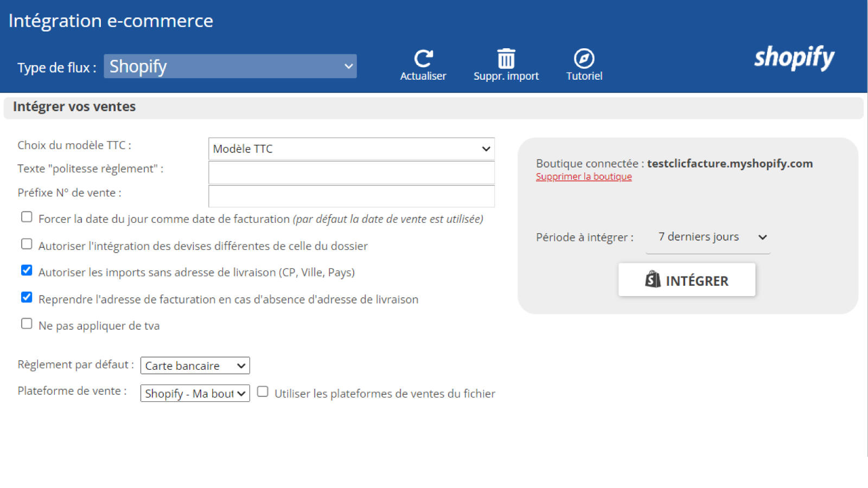The height and width of the screenshot is (488, 868).
Task: Open the Tutoriel compass icon
Action: tap(584, 58)
